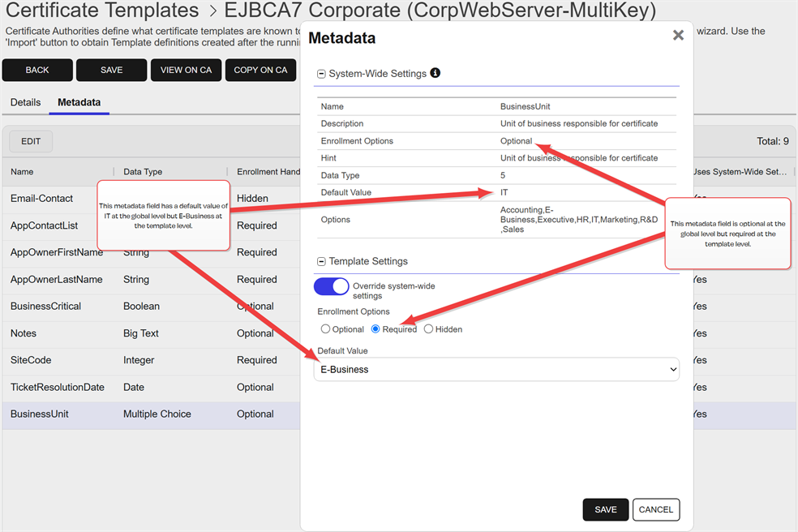The image size is (798, 532).
Task: Open the Default Value dropdown
Action: (496, 370)
